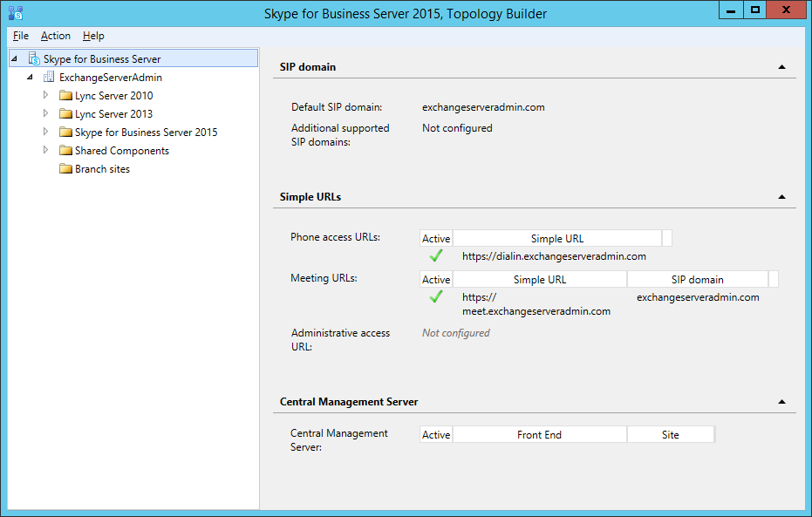Click the default SIP domain value exchangeserveradmin.com
812x517 pixels.
point(483,107)
